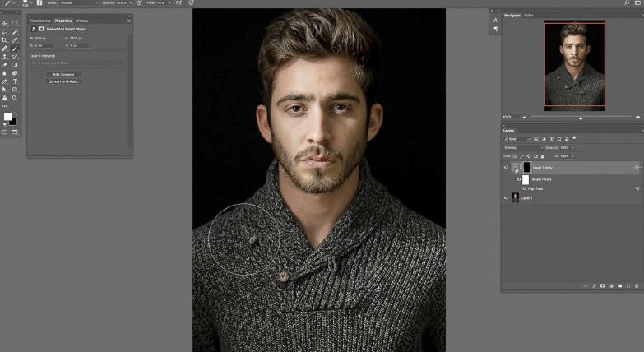
Task: Open the Overlay blend mode dropdown
Action: pyautogui.click(x=523, y=148)
